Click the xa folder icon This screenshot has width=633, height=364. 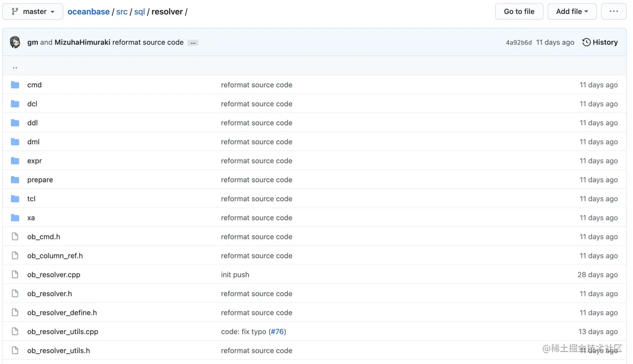tap(15, 218)
